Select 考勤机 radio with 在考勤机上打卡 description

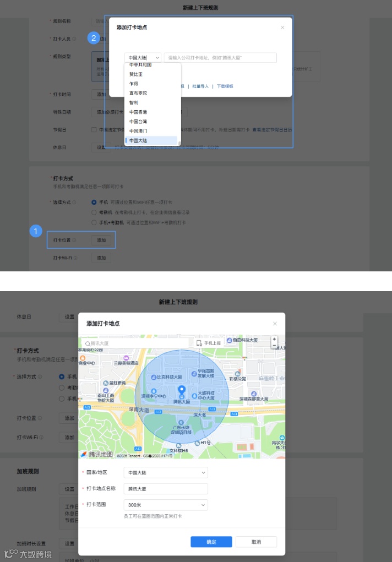coord(94,212)
